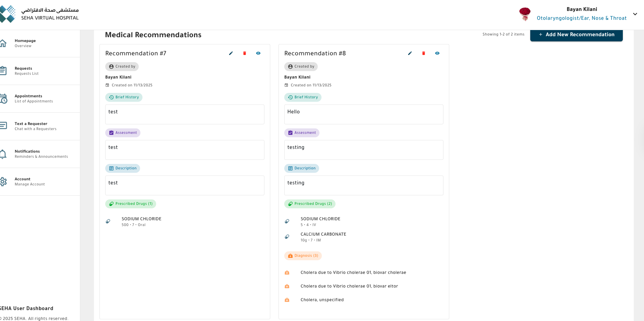Edit Recommendation #7 using the pencil icon

[231, 53]
